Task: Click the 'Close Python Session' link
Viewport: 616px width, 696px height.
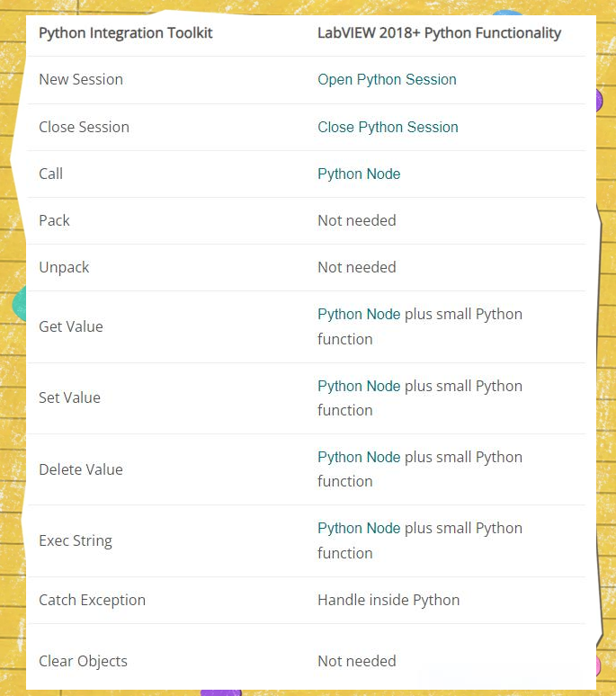Action: [388, 128]
